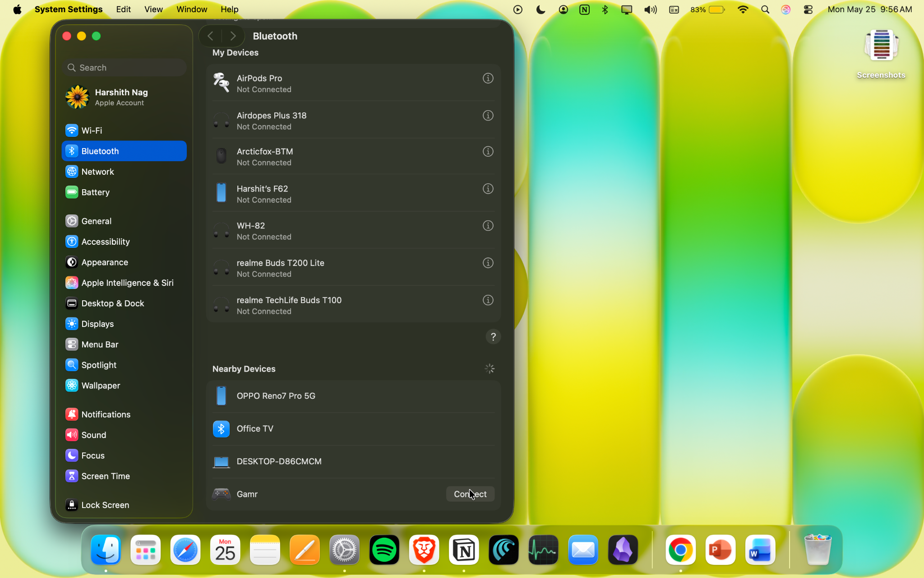Open Displays settings
This screenshot has height=578, width=924.
(x=124, y=324)
